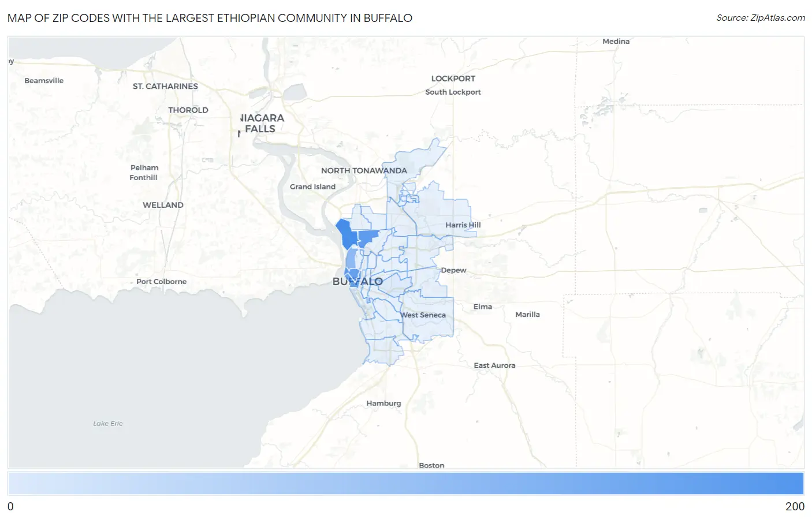
Task: Click the legend maximum value 200
Action: [x=795, y=506]
